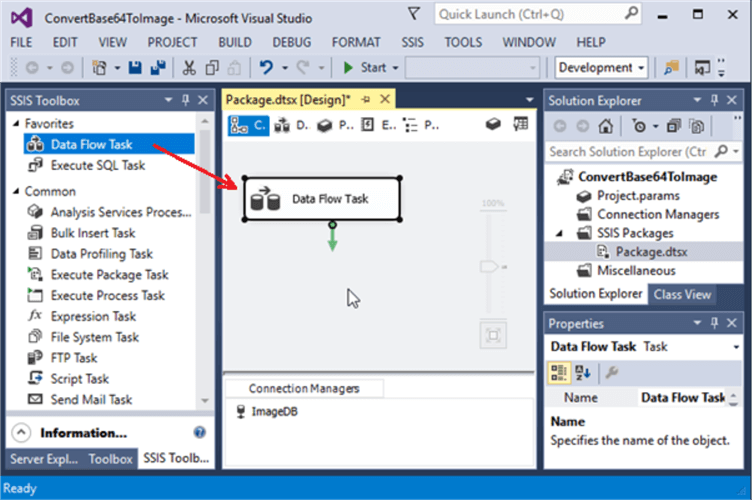752x500 pixels.
Task: Click the Save toolbar icon
Action: coord(135,68)
